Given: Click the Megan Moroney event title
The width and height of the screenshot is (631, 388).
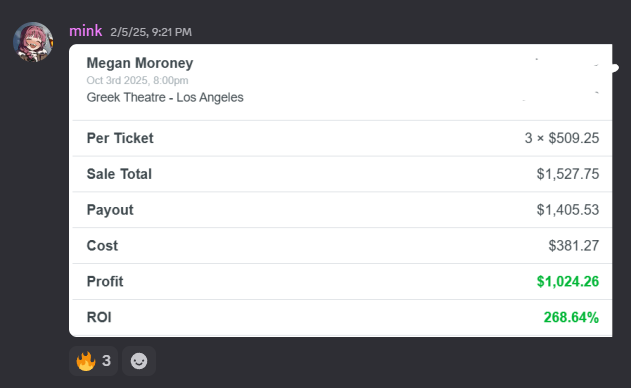Looking at the screenshot, I should (x=140, y=63).
